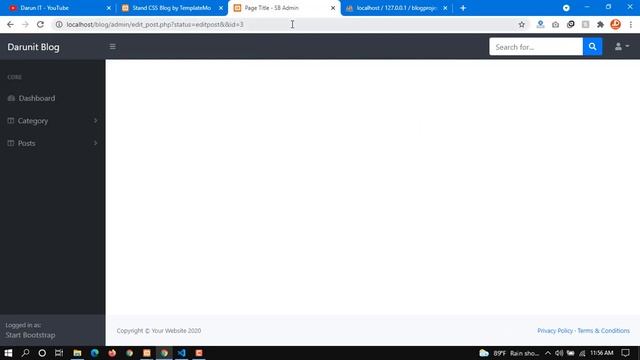The width and height of the screenshot is (640, 360).
Task: Open Windows taskbar search
Action: (25, 353)
